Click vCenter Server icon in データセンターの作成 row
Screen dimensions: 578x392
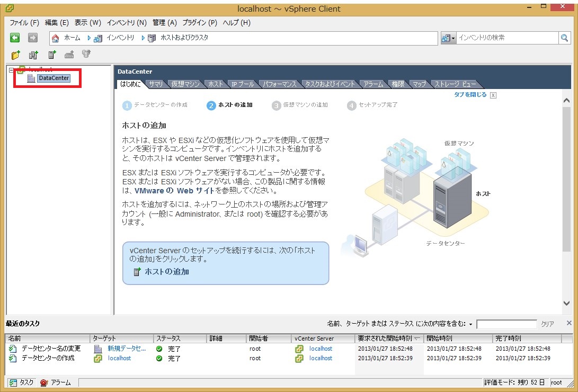pyautogui.click(x=299, y=359)
